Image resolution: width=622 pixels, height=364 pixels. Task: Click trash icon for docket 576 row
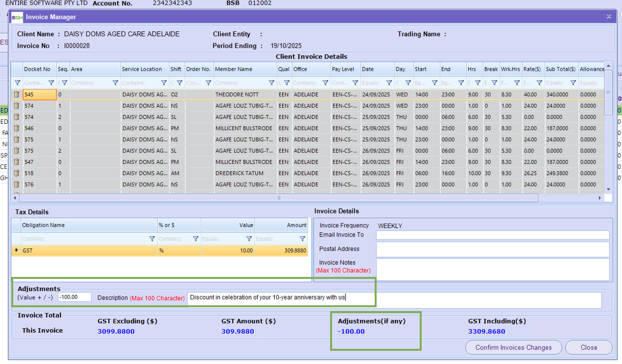pyautogui.click(x=17, y=184)
